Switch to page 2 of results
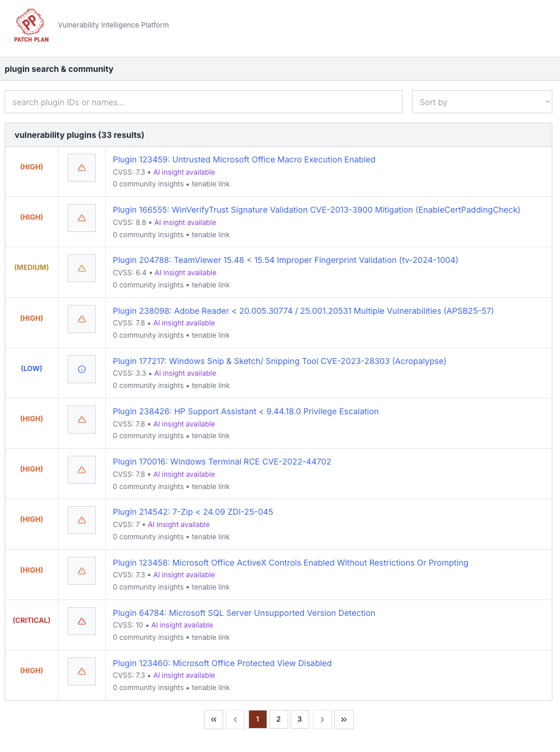This screenshot has width=560, height=752. [279, 719]
